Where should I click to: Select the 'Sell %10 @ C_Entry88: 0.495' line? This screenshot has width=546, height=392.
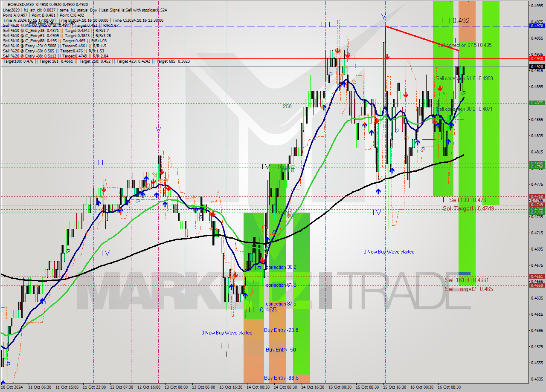click(54, 40)
